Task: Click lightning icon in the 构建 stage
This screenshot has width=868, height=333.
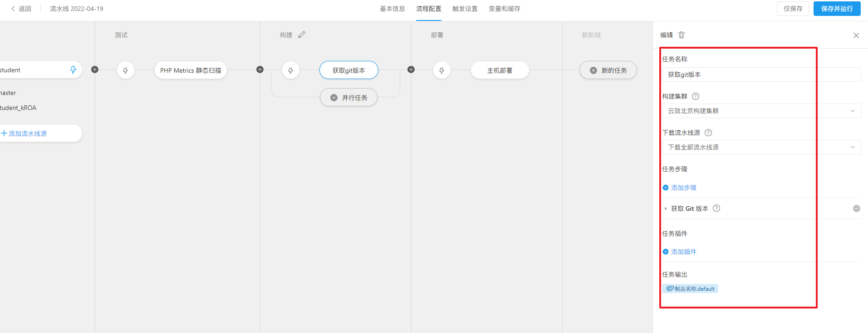Action: 291,70
